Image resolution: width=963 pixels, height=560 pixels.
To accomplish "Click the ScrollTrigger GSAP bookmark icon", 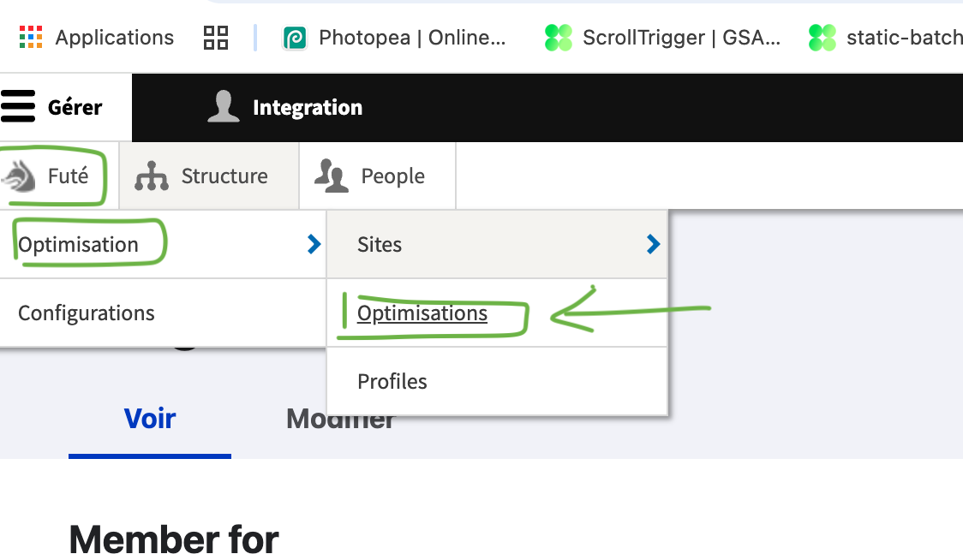I will (x=559, y=38).
